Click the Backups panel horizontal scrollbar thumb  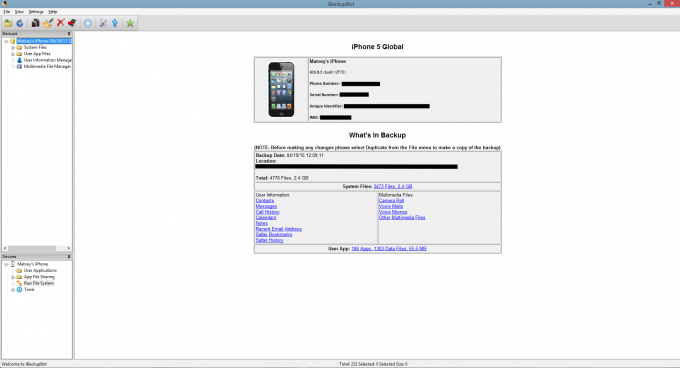coord(32,248)
